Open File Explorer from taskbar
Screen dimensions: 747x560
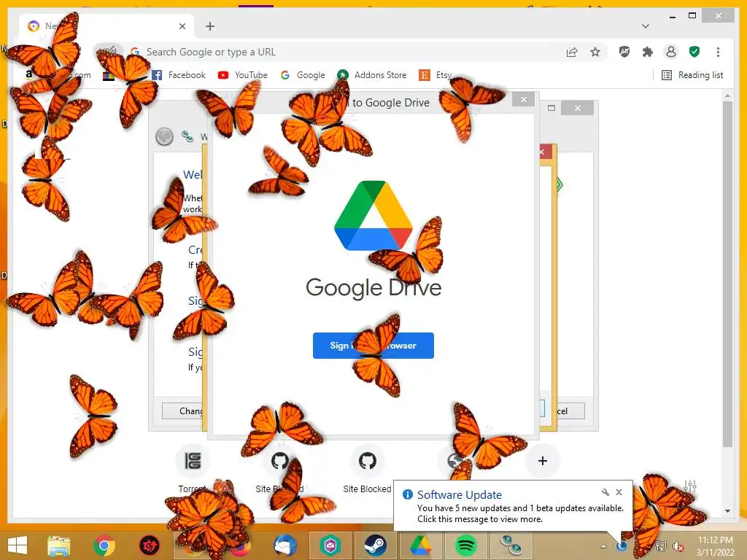pyautogui.click(x=59, y=545)
